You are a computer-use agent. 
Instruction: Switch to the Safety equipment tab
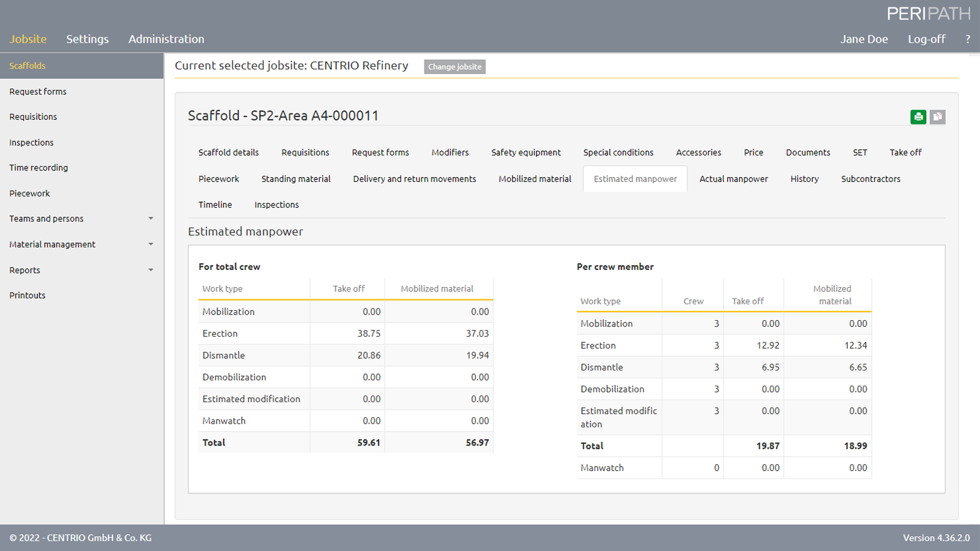click(x=526, y=152)
